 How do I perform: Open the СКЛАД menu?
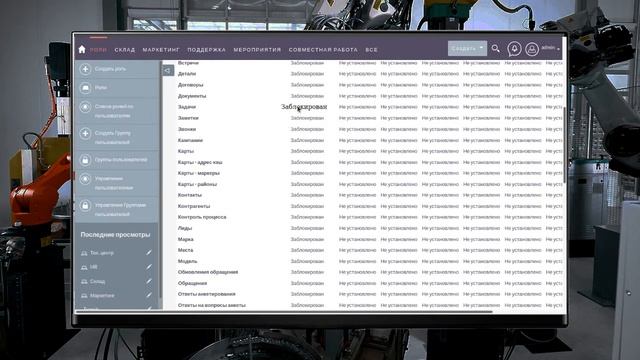[124, 49]
